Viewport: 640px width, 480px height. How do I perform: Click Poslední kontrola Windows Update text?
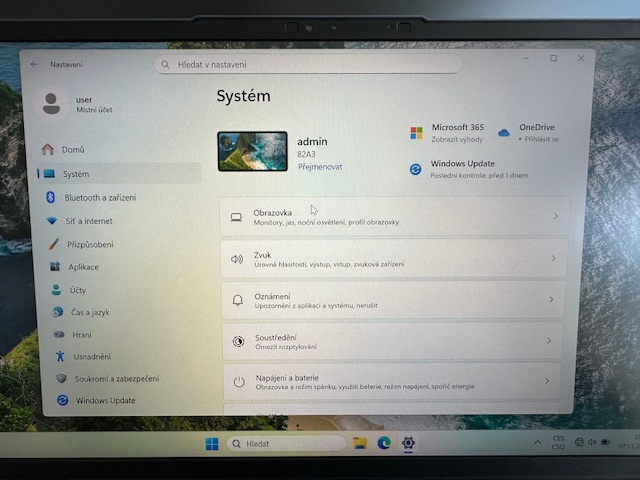pyautogui.click(x=479, y=176)
